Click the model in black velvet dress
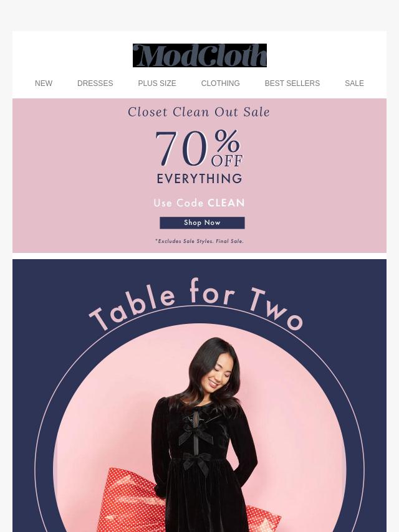399x532 pixels. [x=204, y=434]
